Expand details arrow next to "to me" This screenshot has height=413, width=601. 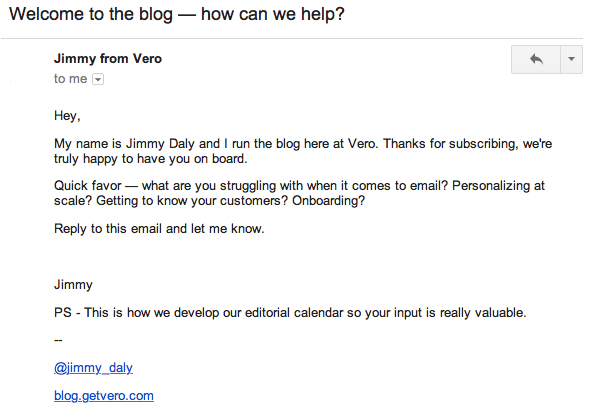tap(98, 79)
